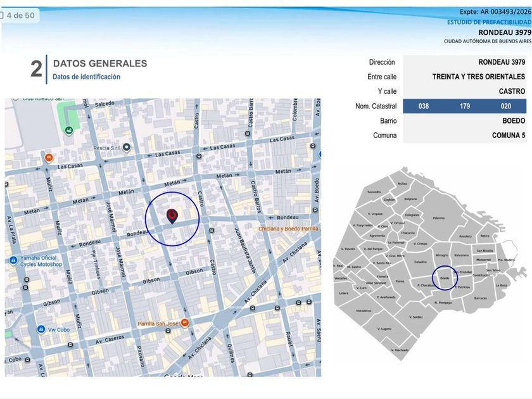Select the 'Entre calle' row label
Image resolution: width=532 pixels, height=399 pixels.
tap(382, 77)
